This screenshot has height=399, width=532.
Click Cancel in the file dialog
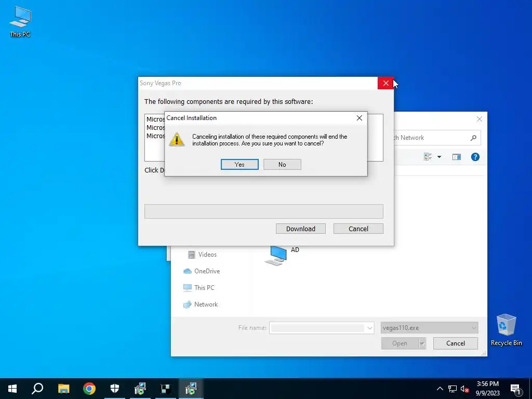click(455, 343)
